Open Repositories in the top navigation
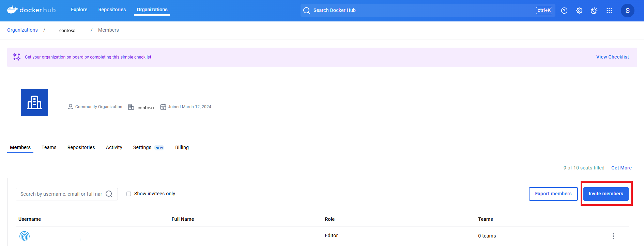Screen dimensions: 644x246 [x=112, y=10]
